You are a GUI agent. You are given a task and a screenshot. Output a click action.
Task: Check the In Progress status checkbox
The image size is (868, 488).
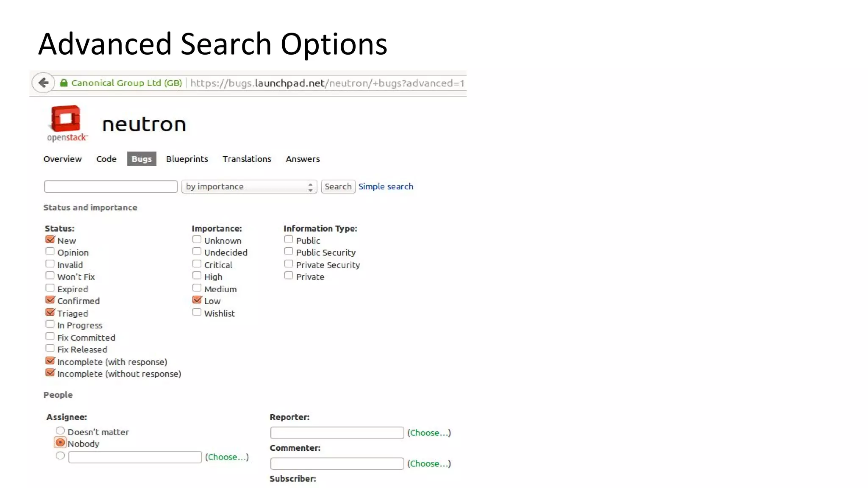tap(50, 324)
